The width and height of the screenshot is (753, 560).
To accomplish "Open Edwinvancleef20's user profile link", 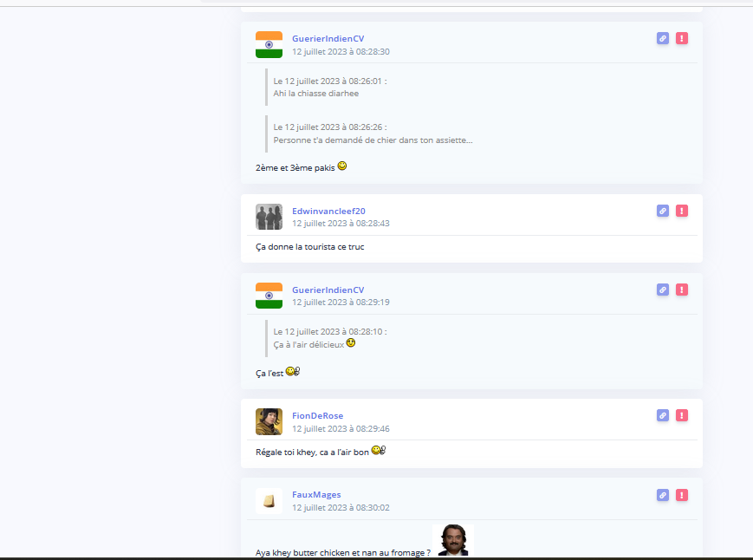I will (328, 211).
